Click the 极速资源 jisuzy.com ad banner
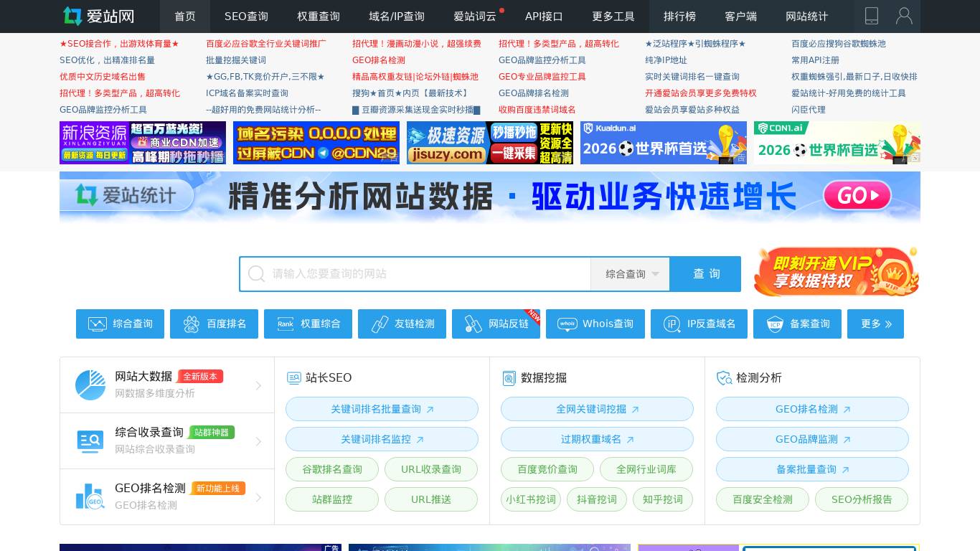Viewport: 980px width, 551px height. [x=490, y=143]
